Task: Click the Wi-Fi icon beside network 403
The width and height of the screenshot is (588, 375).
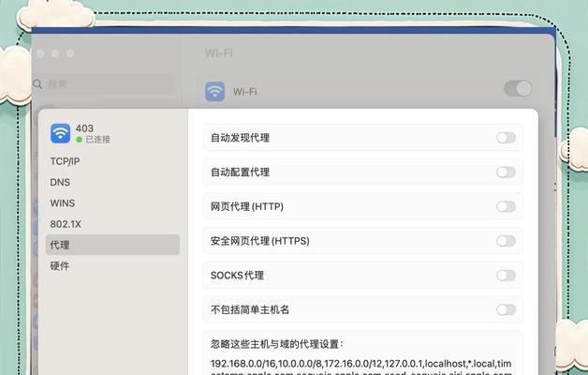Action: coord(60,134)
